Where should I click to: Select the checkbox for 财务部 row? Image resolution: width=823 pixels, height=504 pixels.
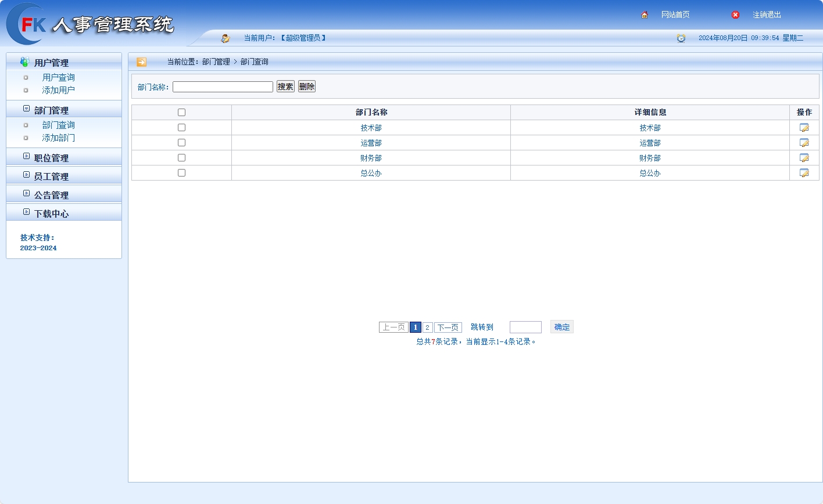pyautogui.click(x=181, y=158)
